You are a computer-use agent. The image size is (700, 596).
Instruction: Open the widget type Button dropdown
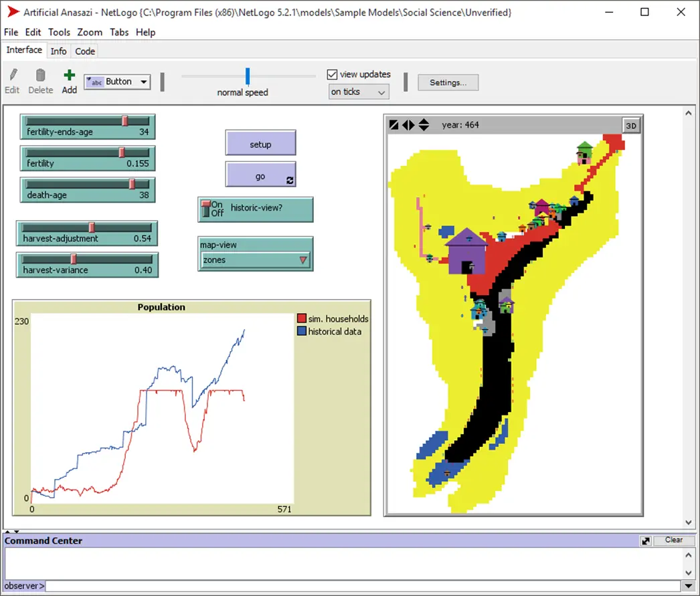click(117, 82)
